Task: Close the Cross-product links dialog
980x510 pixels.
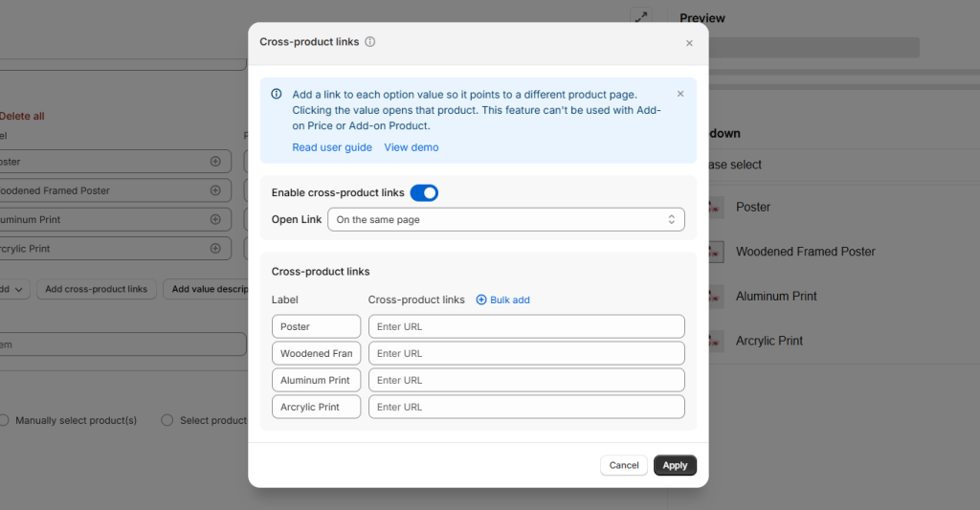Action: [x=689, y=43]
